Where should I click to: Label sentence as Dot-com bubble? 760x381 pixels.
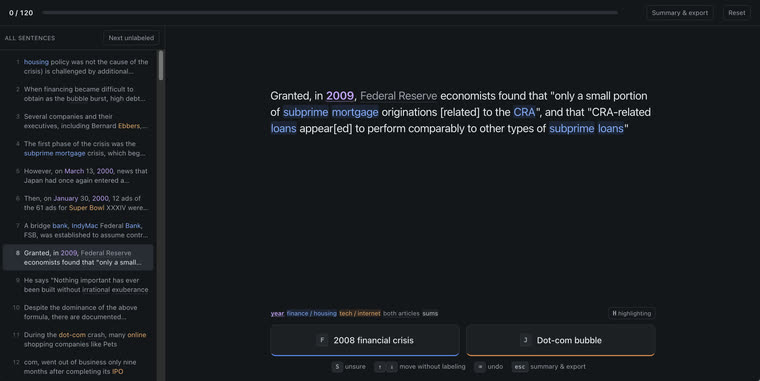pos(560,340)
